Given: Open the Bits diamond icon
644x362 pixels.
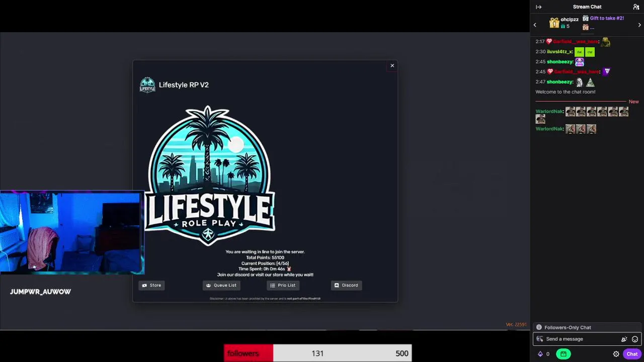Looking at the screenshot, I should point(540,354).
